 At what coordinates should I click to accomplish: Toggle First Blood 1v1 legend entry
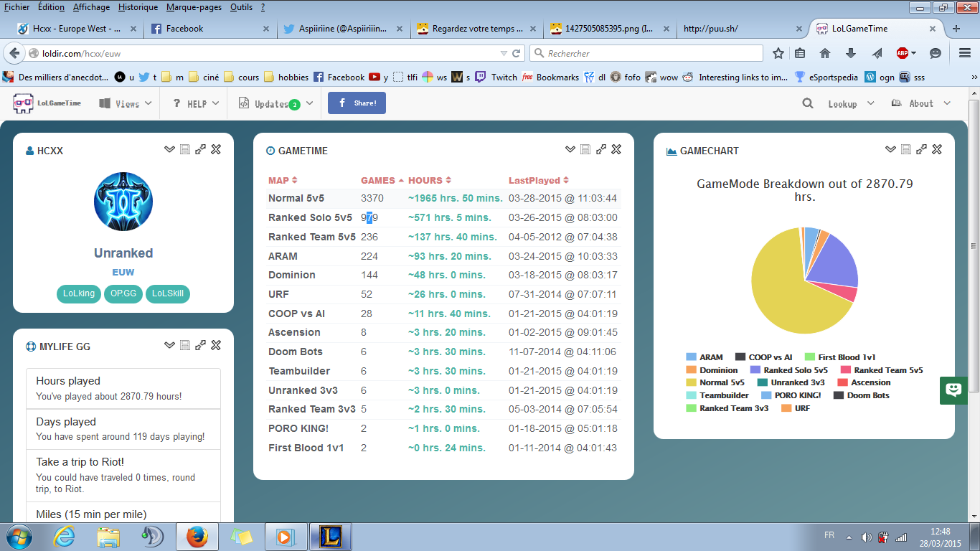point(840,357)
